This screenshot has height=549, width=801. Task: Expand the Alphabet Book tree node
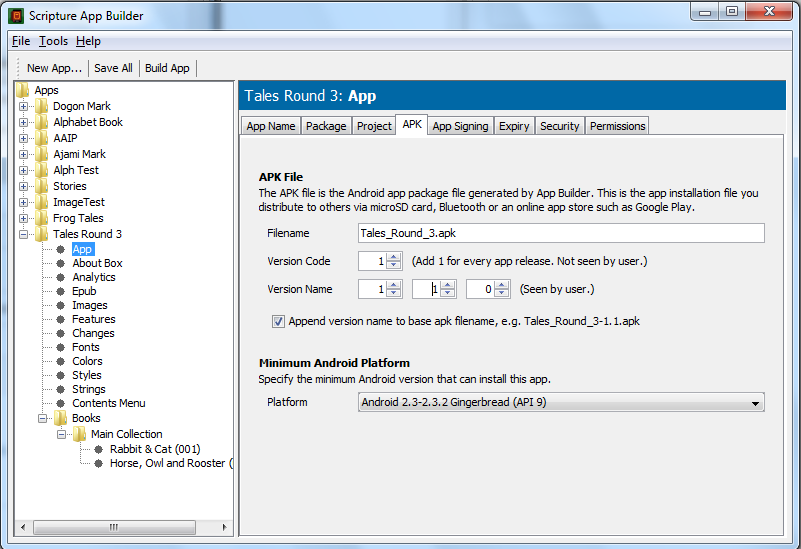pos(24,122)
